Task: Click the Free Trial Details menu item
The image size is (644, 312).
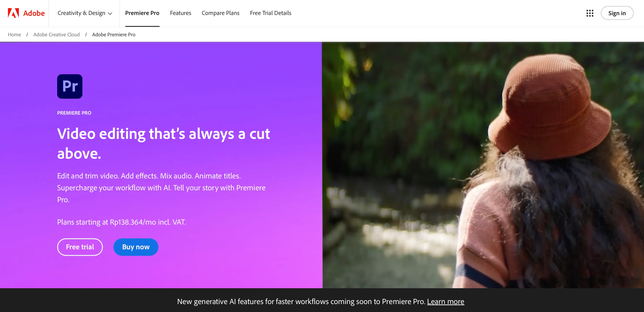Action: click(271, 13)
